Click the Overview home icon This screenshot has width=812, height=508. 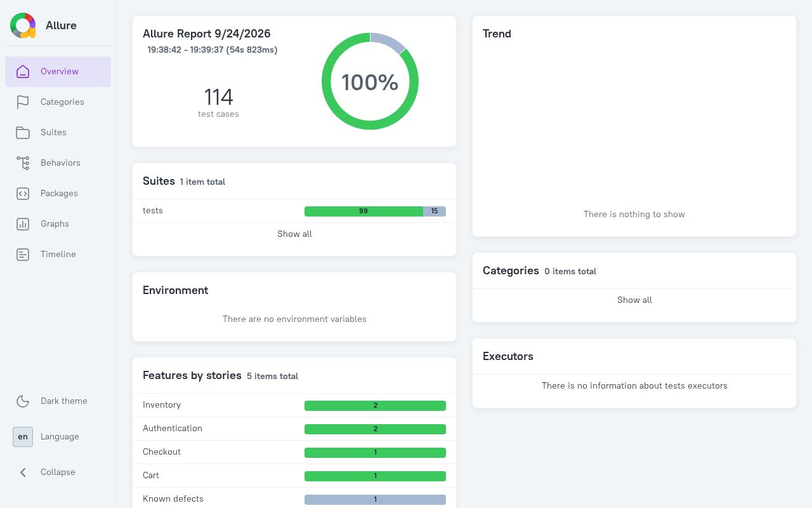[x=23, y=72]
